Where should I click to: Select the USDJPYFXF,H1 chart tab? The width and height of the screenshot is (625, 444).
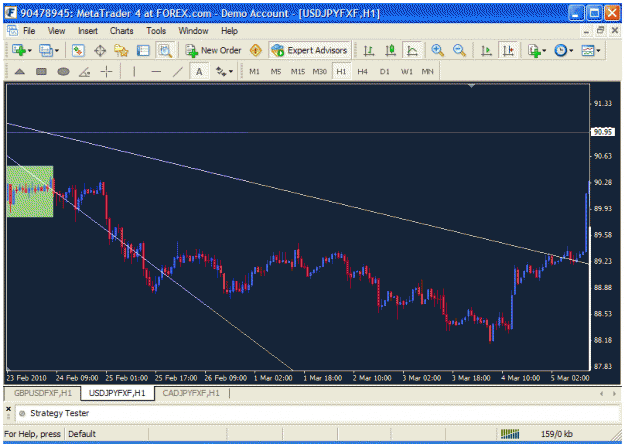117,393
